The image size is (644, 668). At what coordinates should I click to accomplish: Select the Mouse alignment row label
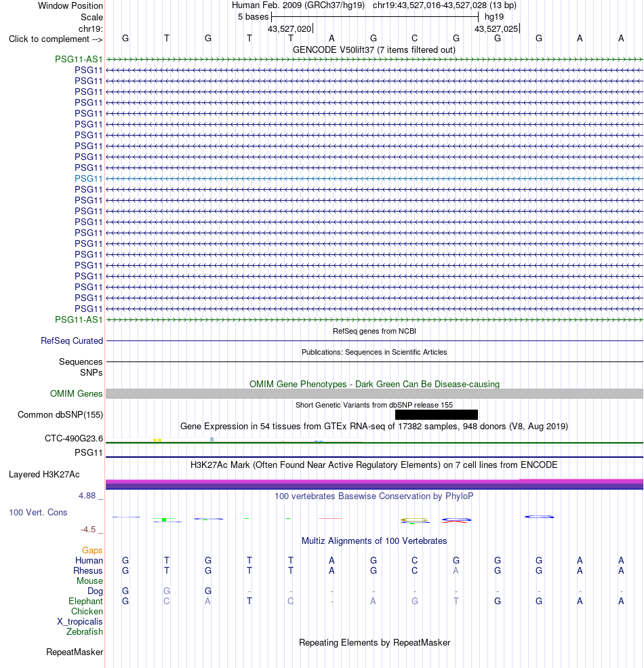click(x=89, y=581)
